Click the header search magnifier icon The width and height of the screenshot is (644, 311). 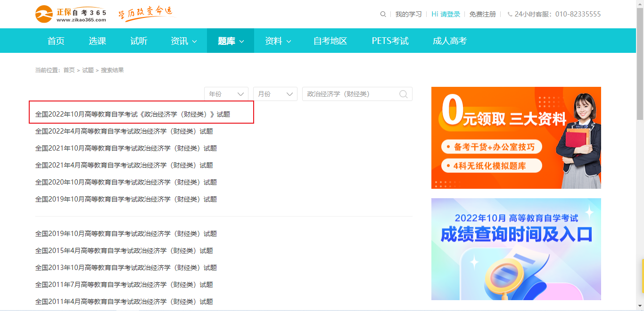point(383,14)
